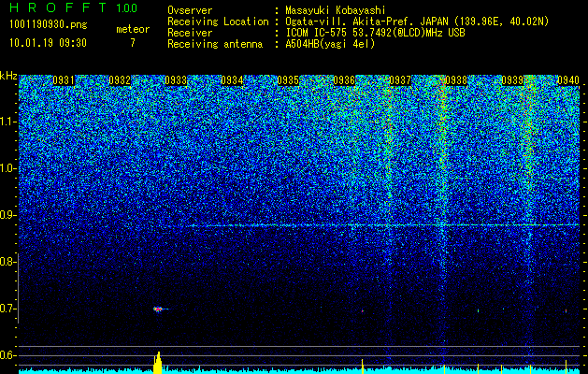Click the 1.0 kHz axis label
This screenshot has width=588, height=374.
click(7, 168)
